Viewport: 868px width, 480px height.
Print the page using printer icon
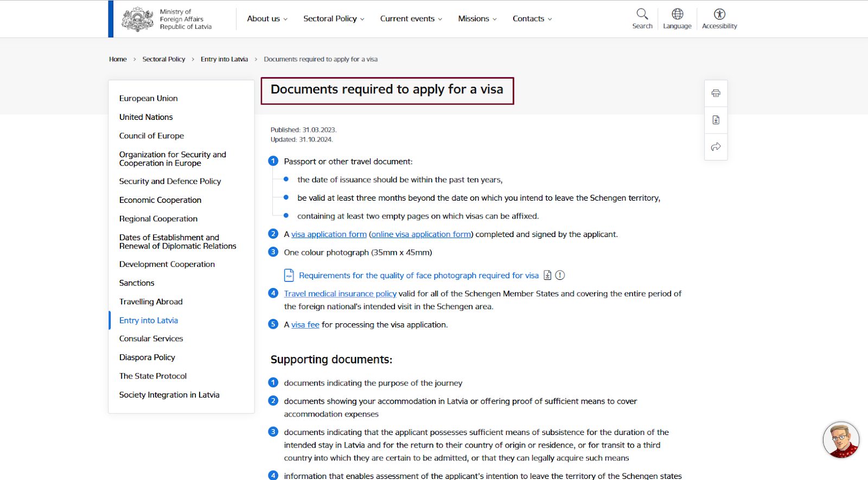coord(716,93)
